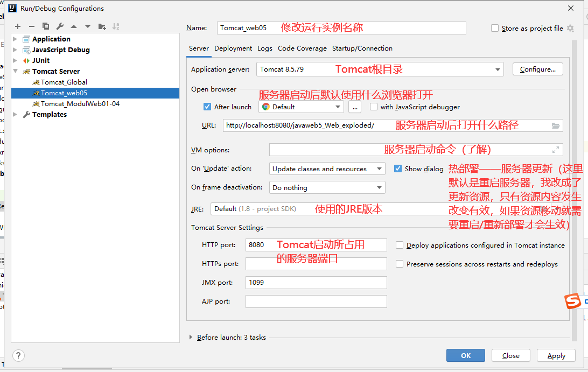588x372 pixels.
Task: Expand the VM options field editor
Action: pyautogui.click(x=556, y=150)
